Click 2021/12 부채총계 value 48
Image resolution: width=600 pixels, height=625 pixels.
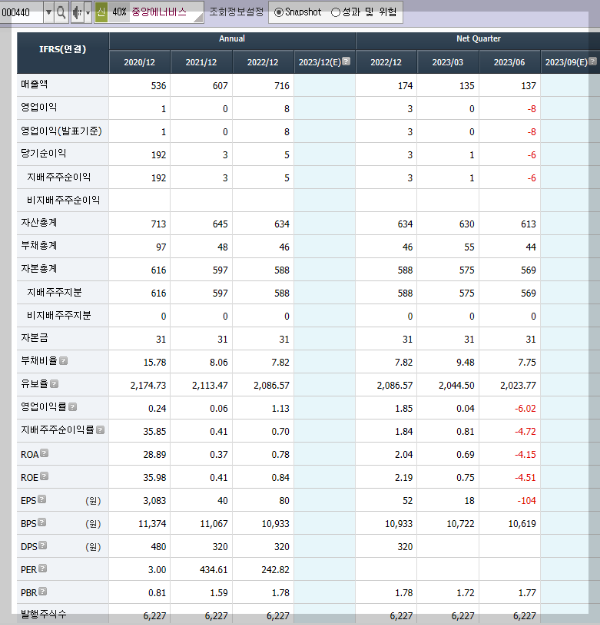tap(222, 247)
